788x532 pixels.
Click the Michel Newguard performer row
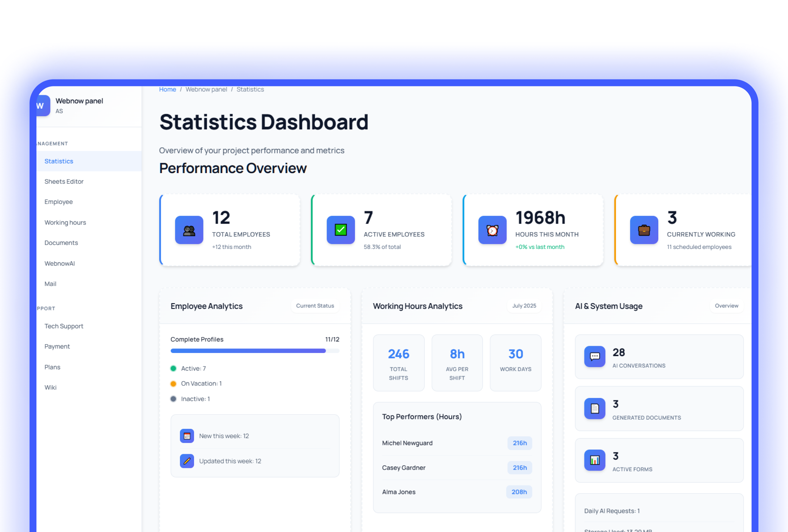tap(457, 443)
